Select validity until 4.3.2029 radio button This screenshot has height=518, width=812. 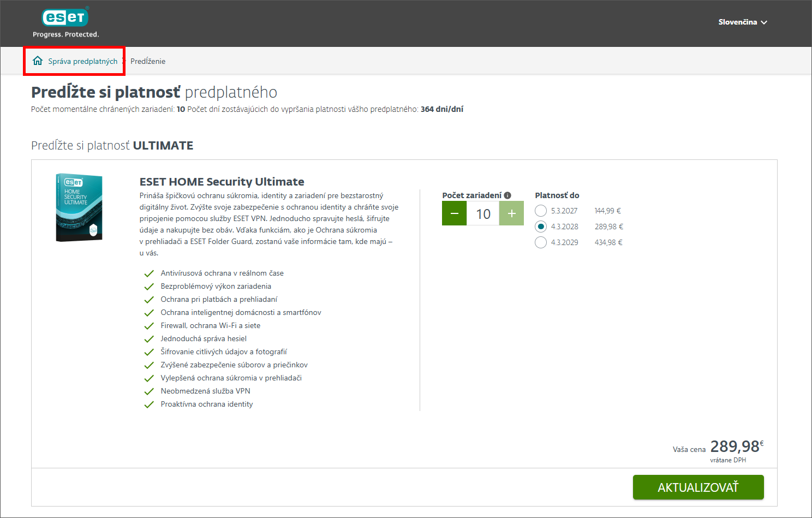pyautogui.click(x=541, y=242)
